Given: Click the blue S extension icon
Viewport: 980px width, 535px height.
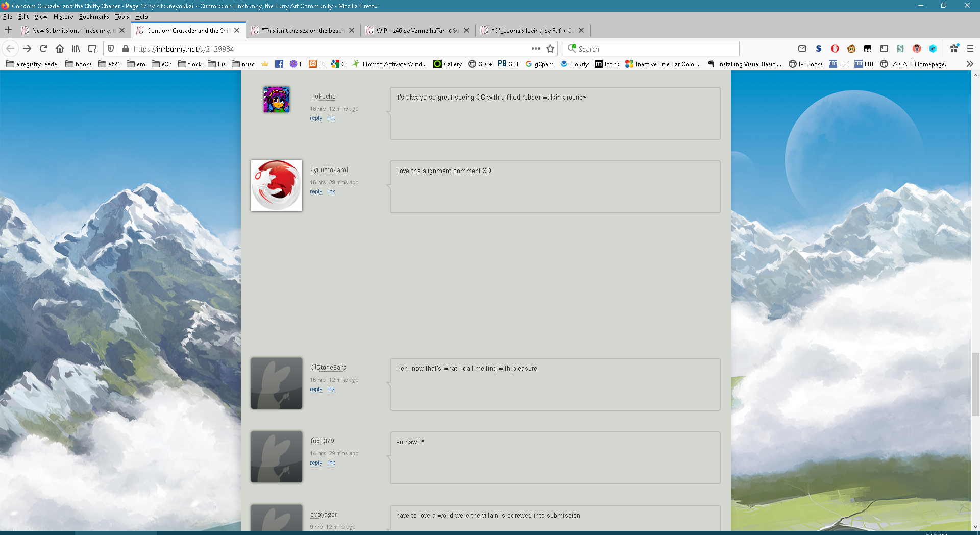Looking at the screenshot, I should click(x=819, y=48).
